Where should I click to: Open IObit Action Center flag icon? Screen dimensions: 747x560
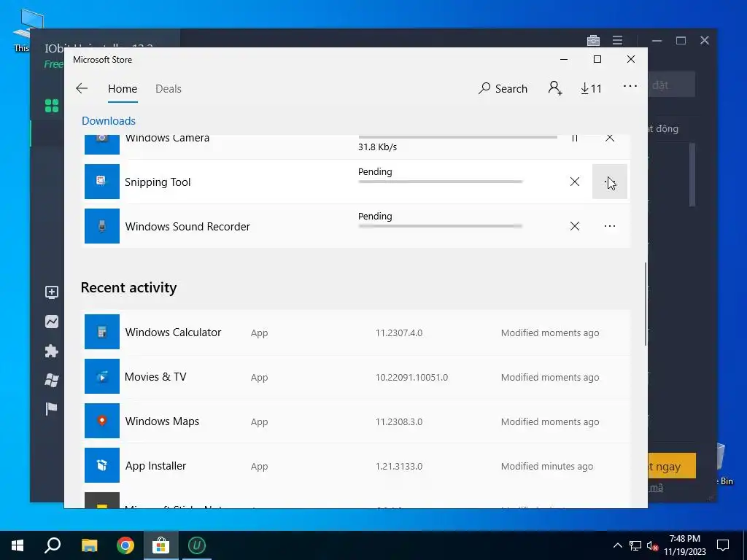pyautogui.click(x=52, y=409)
